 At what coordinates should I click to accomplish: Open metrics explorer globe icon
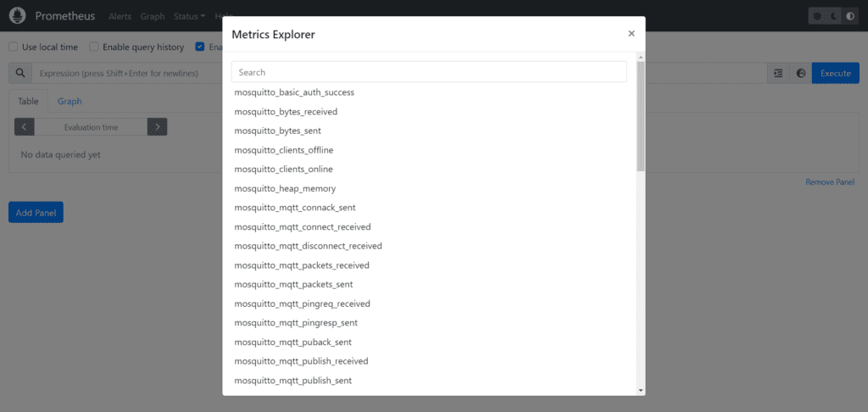(800, 73)
